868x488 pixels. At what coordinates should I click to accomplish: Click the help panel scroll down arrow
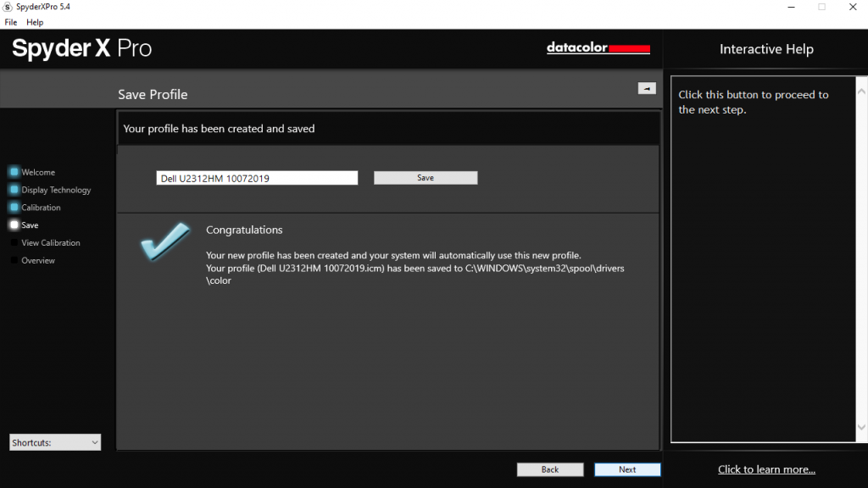coord(861,427)
